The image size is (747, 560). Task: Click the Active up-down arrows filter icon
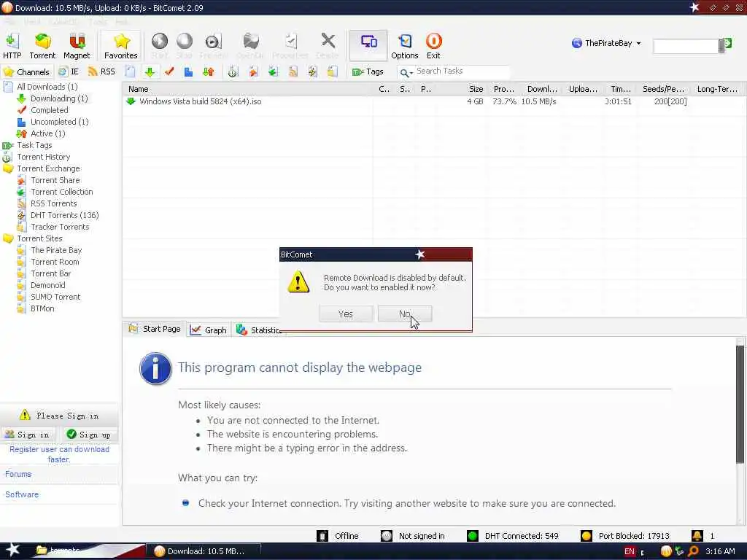click(x=208, y=72)
